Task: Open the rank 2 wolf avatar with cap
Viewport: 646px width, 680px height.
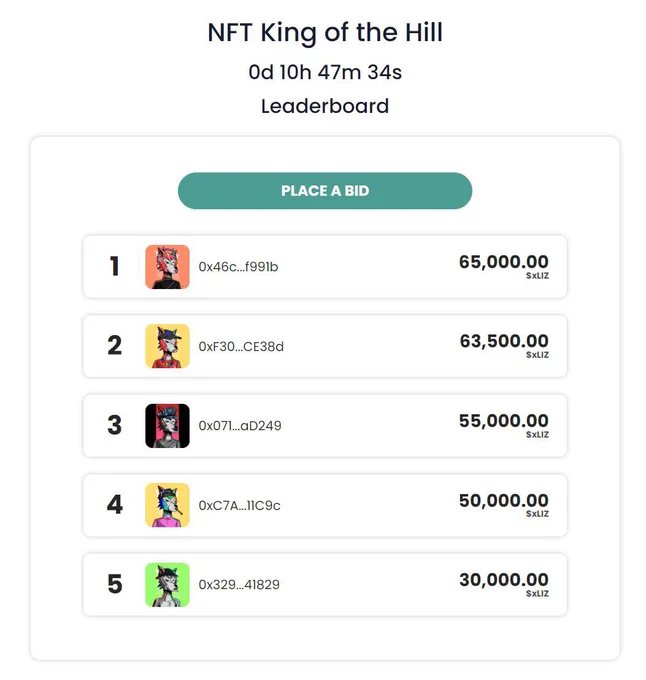Action: [167, 346]
